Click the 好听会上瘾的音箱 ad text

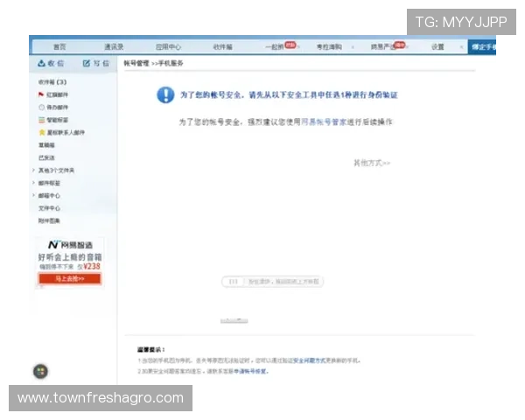tap(70, 257)
